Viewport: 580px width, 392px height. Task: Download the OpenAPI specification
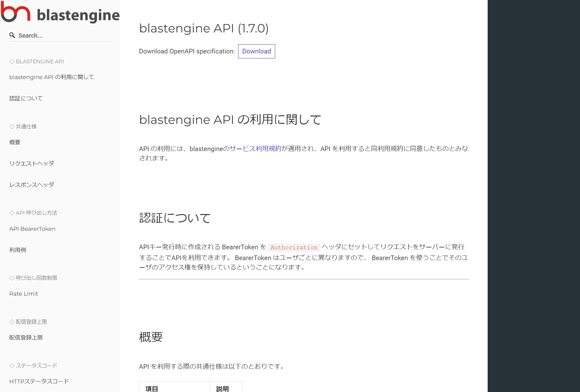256,51
